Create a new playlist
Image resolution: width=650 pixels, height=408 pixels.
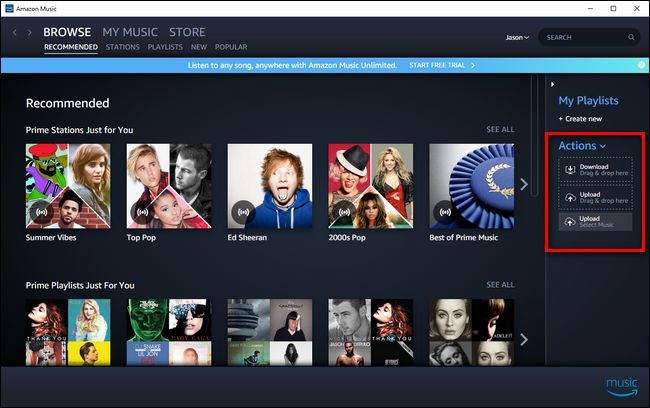point(580,119)
